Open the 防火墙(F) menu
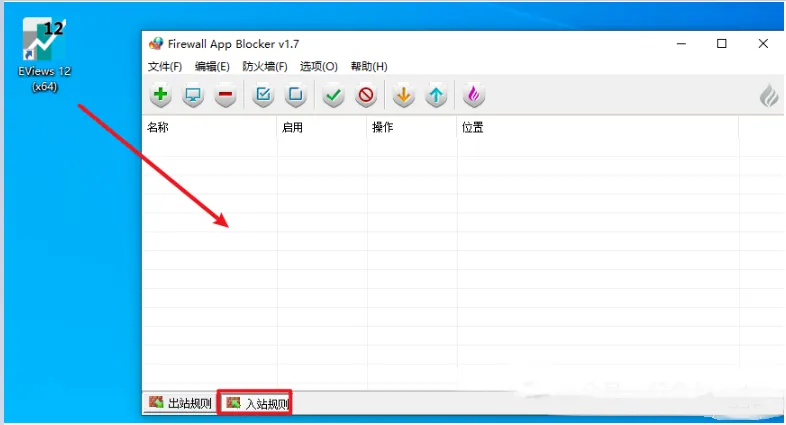786x425 pixels. pyautogui.click(x=265, y=66)
